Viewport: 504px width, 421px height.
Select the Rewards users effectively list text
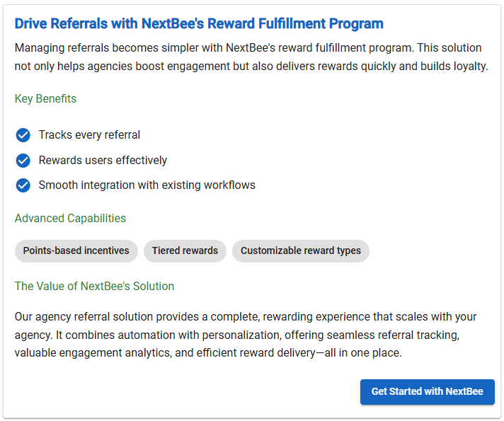[103, 161]
